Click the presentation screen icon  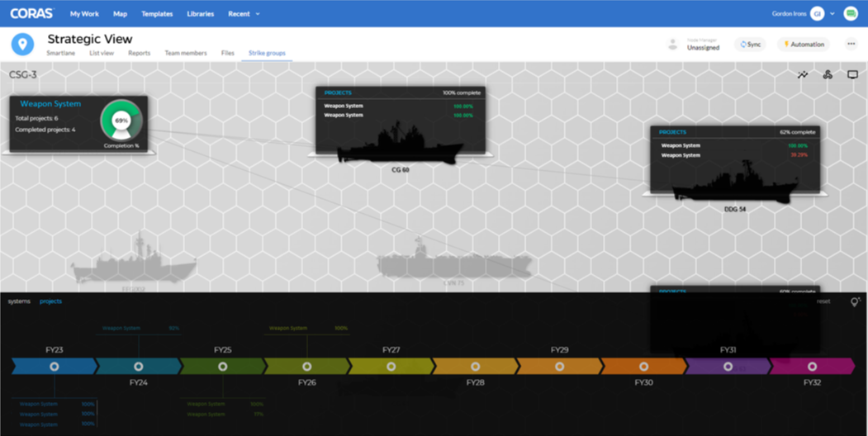pos(852,74)
